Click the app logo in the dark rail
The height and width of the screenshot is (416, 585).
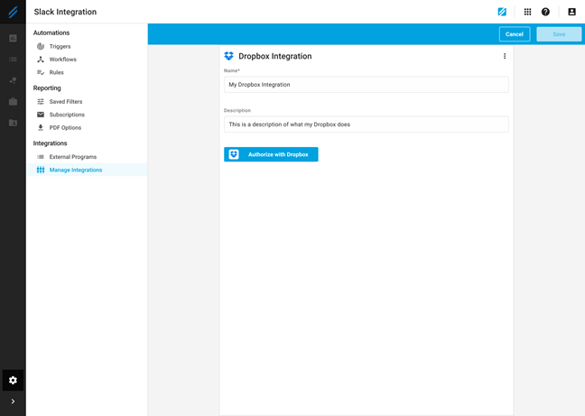tap(13, 12)
